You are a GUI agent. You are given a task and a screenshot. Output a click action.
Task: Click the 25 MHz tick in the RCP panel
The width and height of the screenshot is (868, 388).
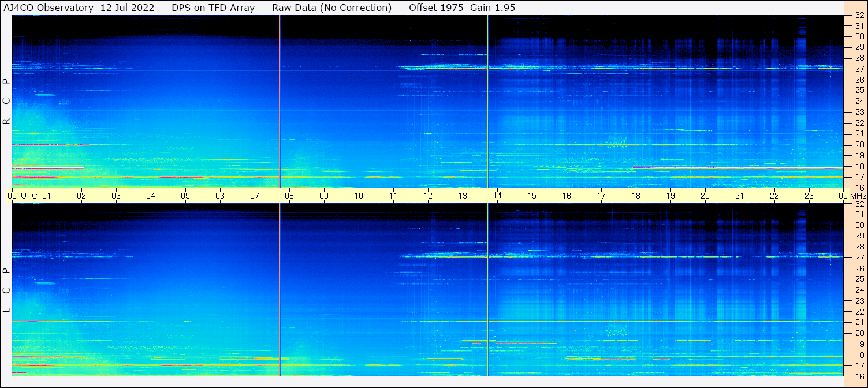(x=859, y=90)
